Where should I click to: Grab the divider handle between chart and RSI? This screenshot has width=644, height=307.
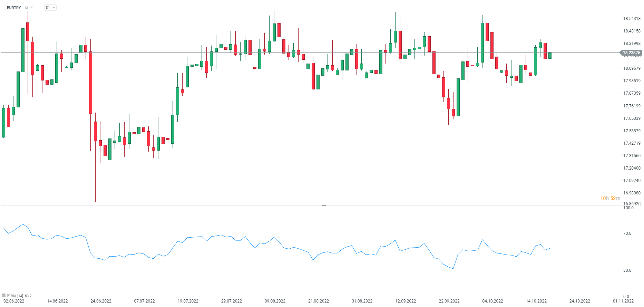click(324, 205)
